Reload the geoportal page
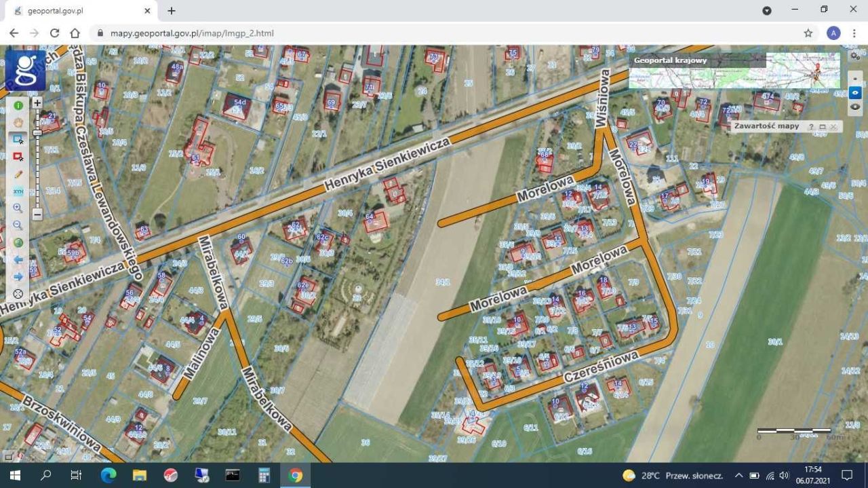This screenshot has width=868, height=488. [55, 33]
